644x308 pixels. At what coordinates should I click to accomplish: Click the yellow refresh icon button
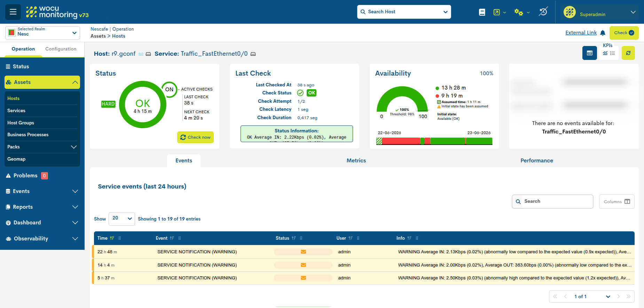(628, 53)
